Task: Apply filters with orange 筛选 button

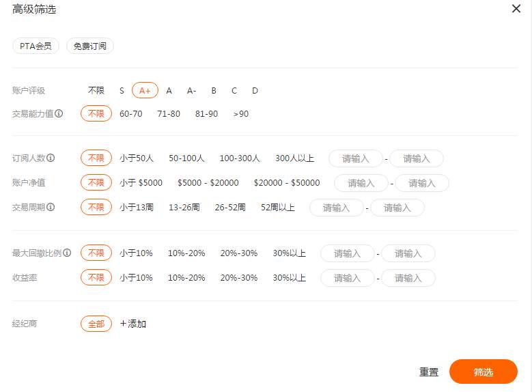Action: coord(483,372)
